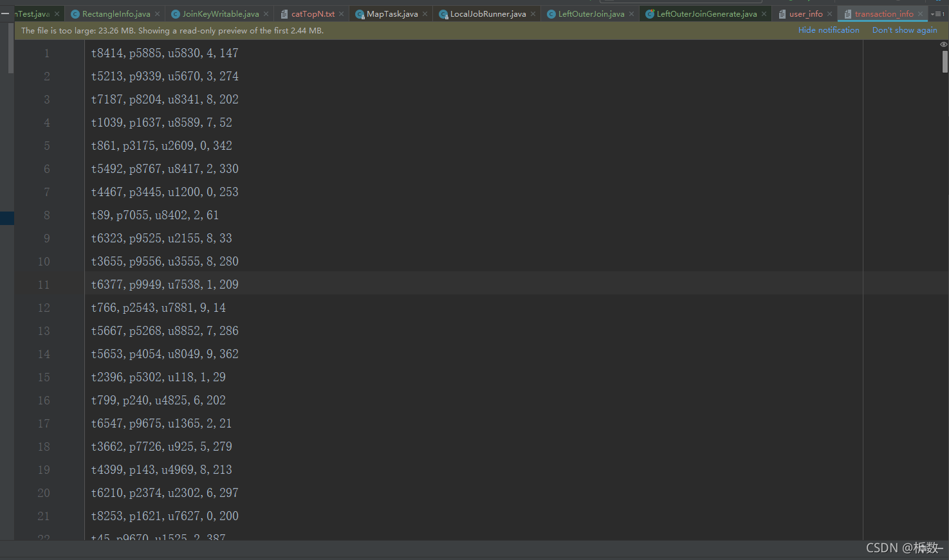Select the transaction_info tab
949x560 pixels.
(883, 14)
